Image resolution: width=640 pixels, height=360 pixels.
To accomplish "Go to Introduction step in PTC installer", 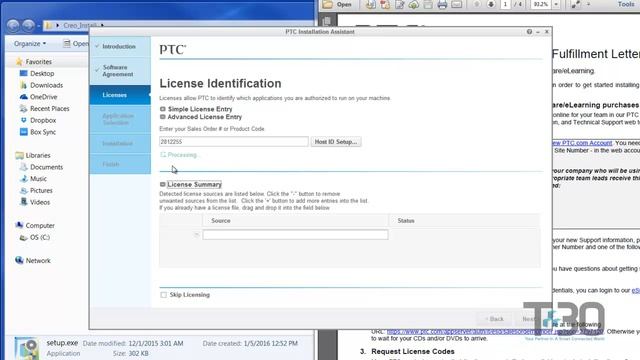I will [120, 47].
